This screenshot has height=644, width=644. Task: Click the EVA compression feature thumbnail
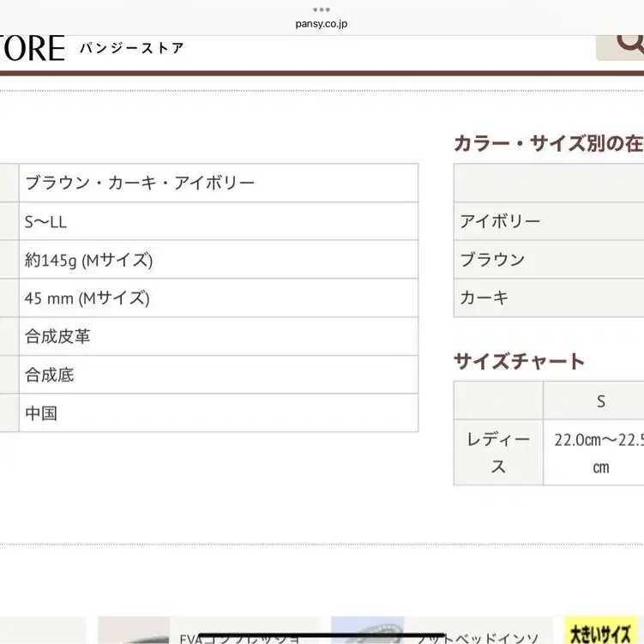click(x=208, y=631)
